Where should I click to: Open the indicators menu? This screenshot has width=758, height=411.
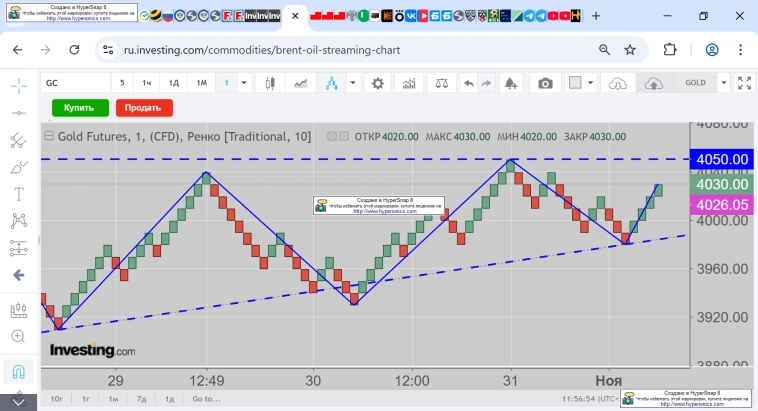(x=409, y=83)
